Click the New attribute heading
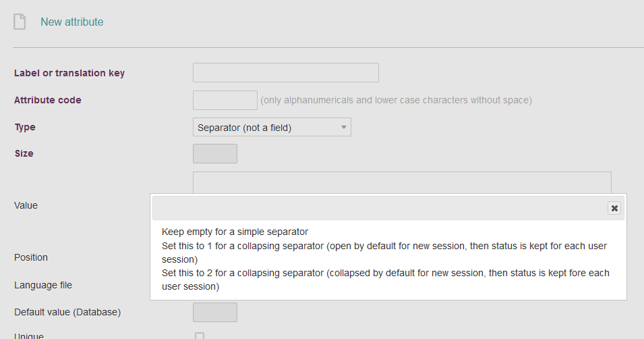644x339 pixels. (72, 22)
